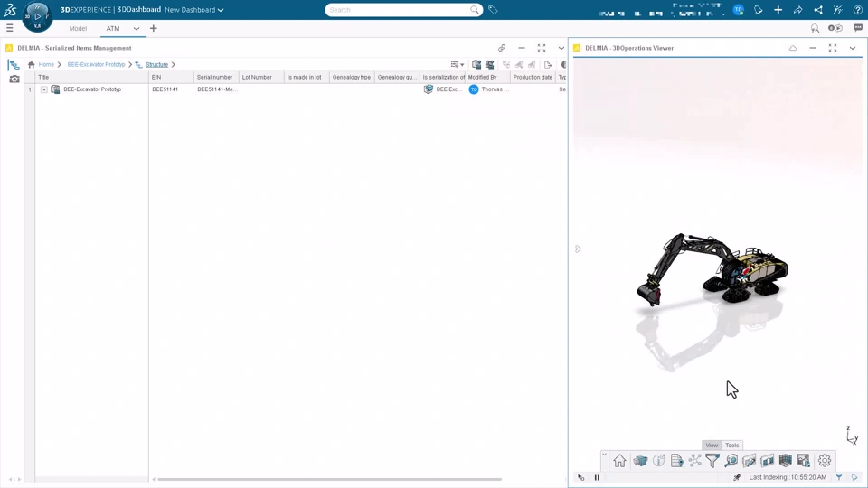Viewport: 868px width, 488px height.
Task: Click the user search icon under top bar
Action: tap(815, 28)
